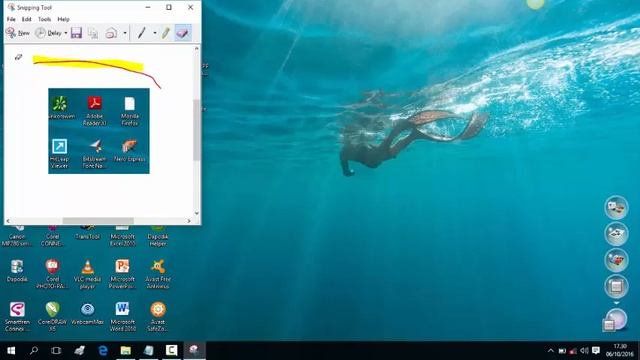
Task: Open the File menu
Action: point(11,19)
